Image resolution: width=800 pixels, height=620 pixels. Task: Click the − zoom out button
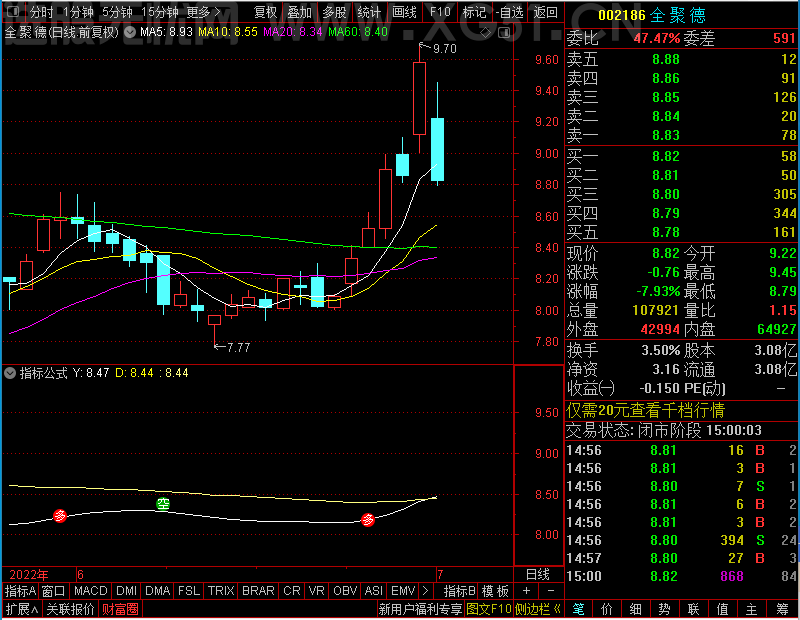tap(551, 591)
